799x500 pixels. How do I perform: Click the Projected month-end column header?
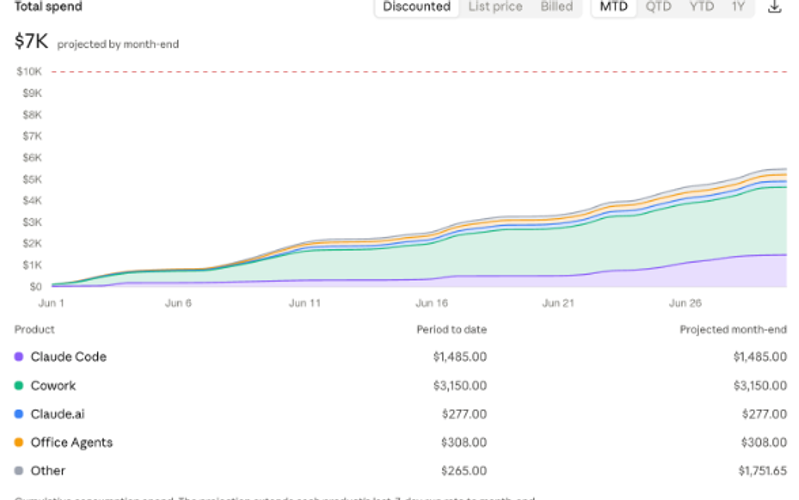click(733, 329)
